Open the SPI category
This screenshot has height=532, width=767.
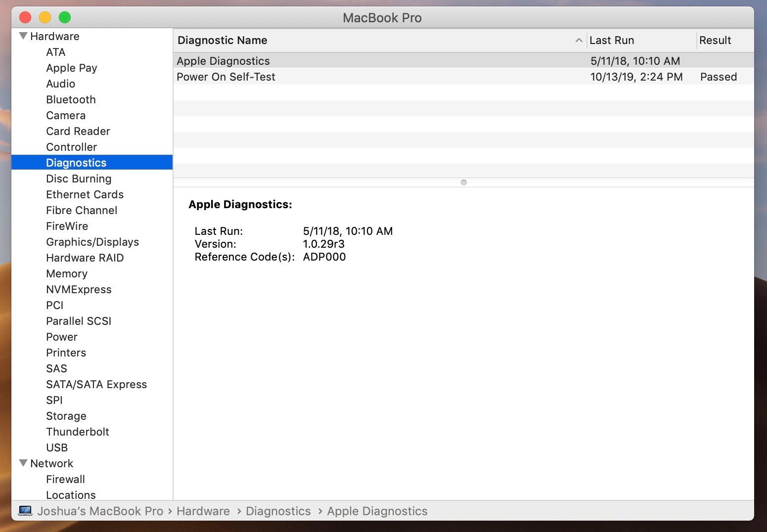tap(54, 400)
